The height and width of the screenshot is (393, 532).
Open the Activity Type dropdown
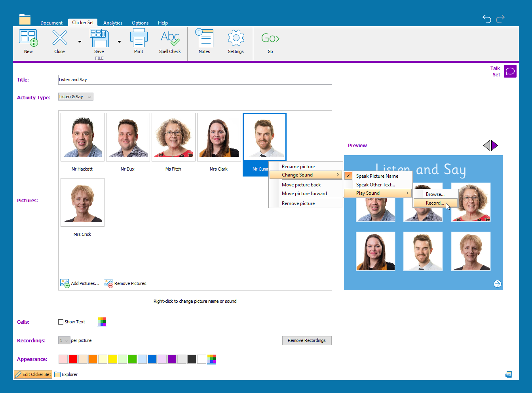[x=76, y=97]
